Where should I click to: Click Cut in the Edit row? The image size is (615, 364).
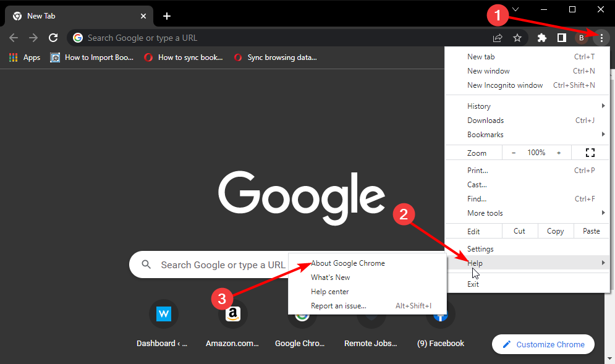pos(519,231)
